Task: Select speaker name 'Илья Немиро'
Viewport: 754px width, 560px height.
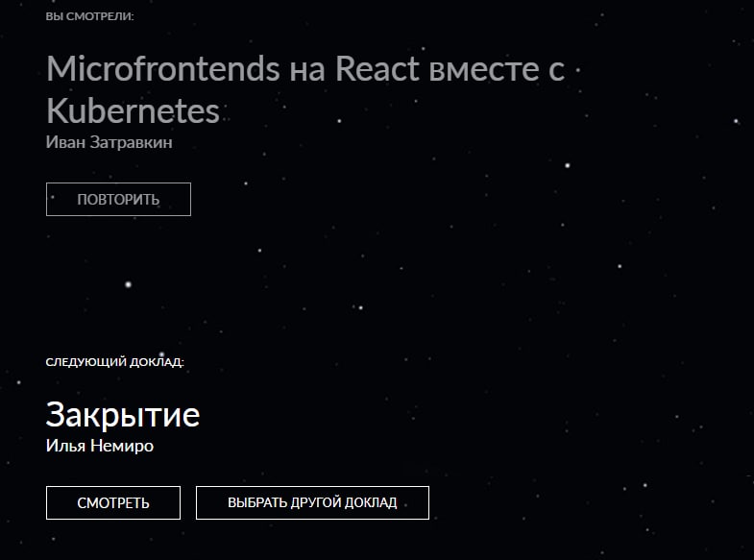Action: [100, 446]
